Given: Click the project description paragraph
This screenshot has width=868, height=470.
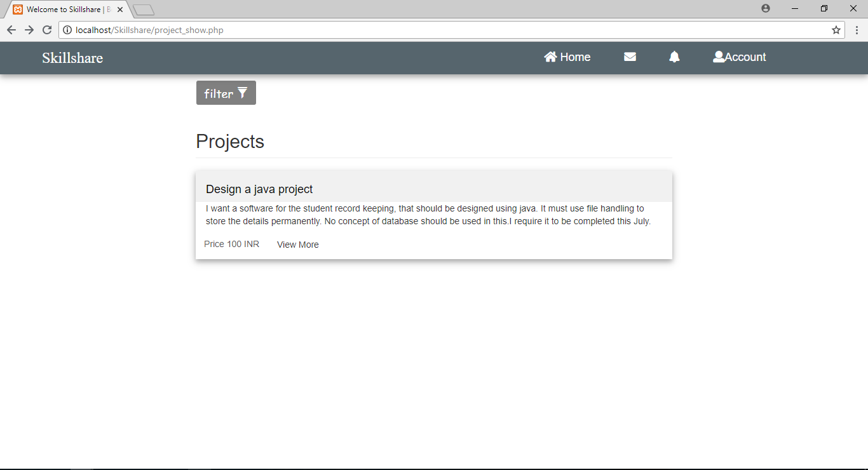Looking at the screenshot, I should click(x=428, y=215).
